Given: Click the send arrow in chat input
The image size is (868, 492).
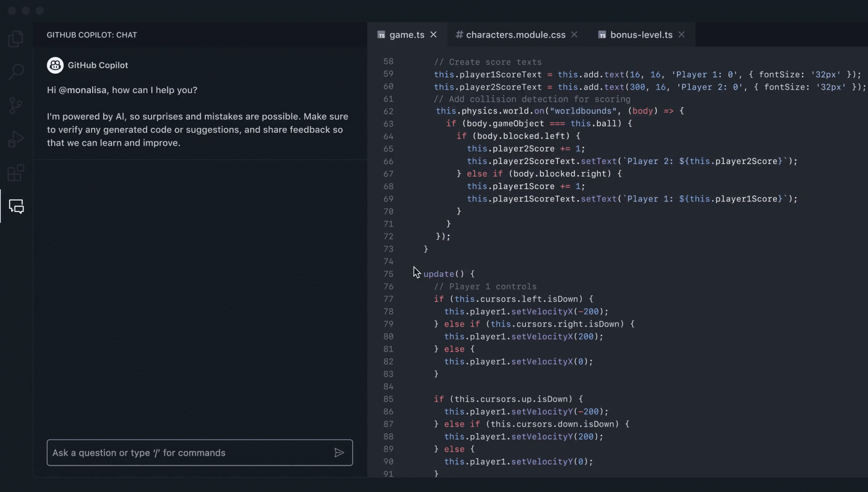Looking at the screenshot, I should coord(339,453).
